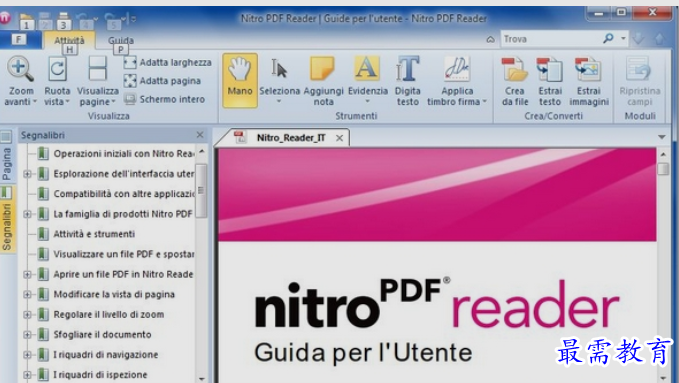The image size is (679, 383).
Task: Click Crea da file icon
Action: pyautogui.click(x=514, y=69)
